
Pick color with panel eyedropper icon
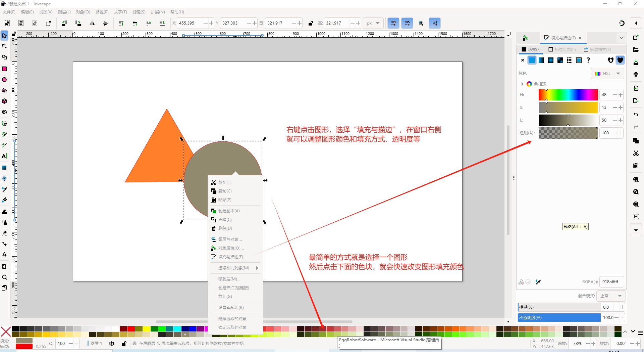(x=538, y=282)
